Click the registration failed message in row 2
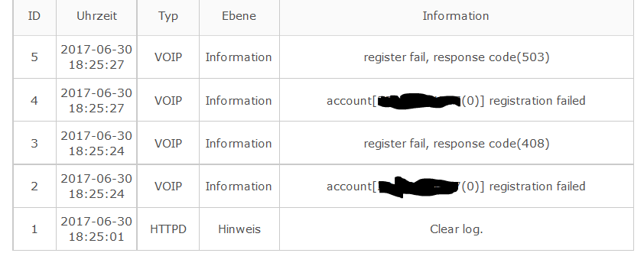The height and width of the screenshot is (279, 644). pyautogui.click(x=456, y=187)
